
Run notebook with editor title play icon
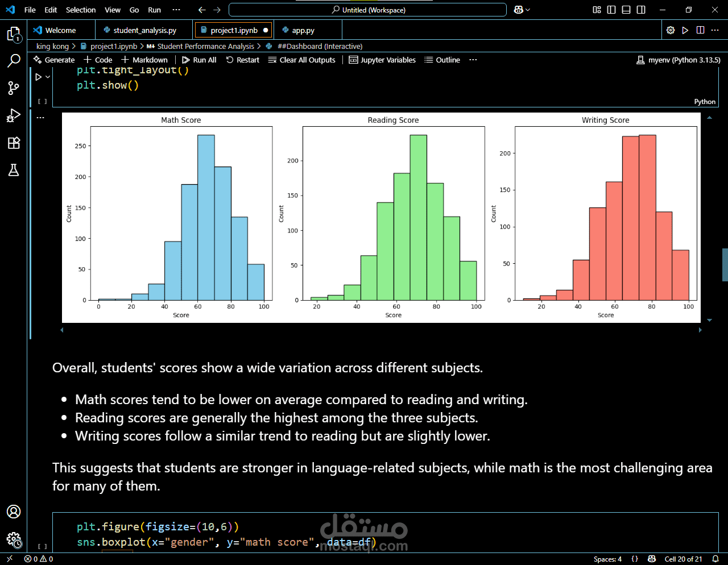pyautogui.click(x=685, y=30)
